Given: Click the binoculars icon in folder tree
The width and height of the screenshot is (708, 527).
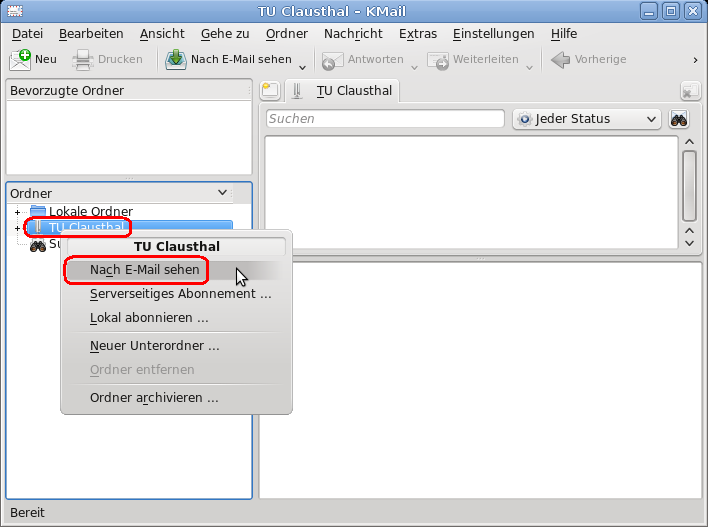Looking at the screenshot, I should [x=38, y=246].
